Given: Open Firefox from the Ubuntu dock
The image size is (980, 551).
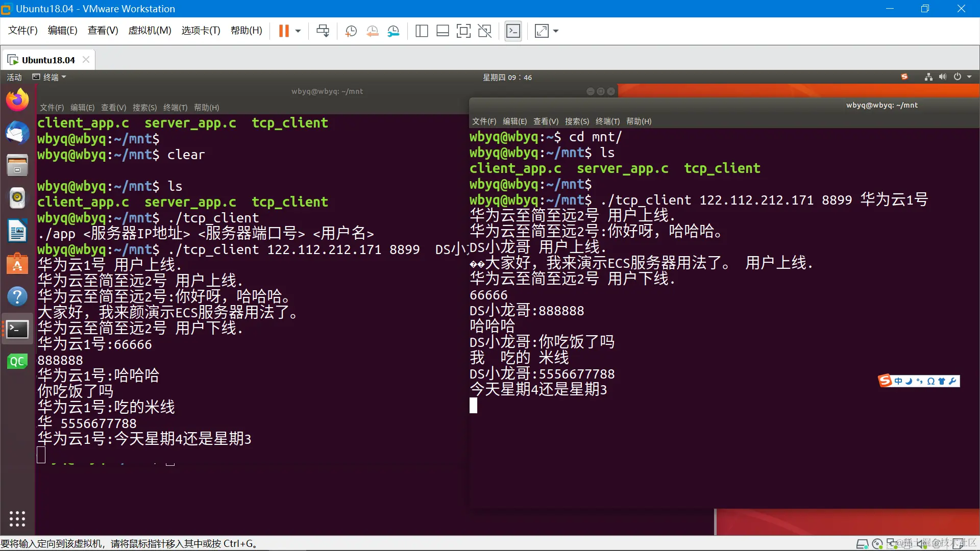Looking at the screenshot, I should tap(17, 99).
